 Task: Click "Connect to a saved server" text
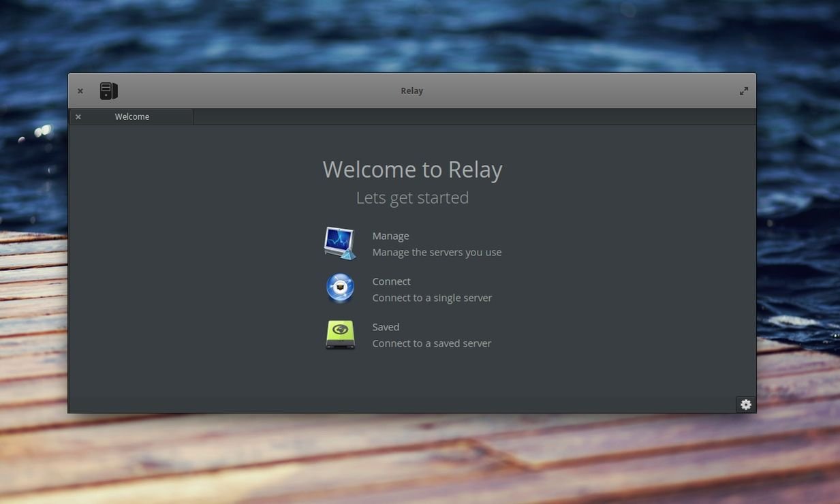coord(431,343)
